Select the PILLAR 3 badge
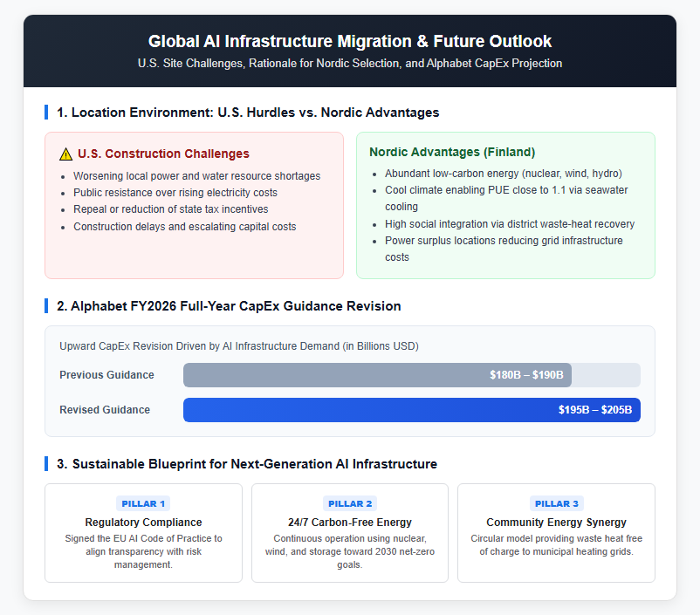Screen dimensions: 700x615 click(x=556, y=503)
